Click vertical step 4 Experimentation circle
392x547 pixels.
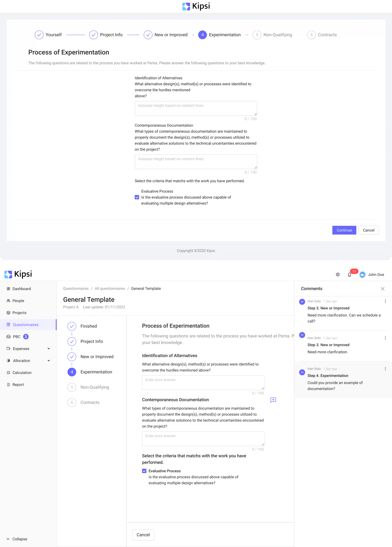pos(72,372)
